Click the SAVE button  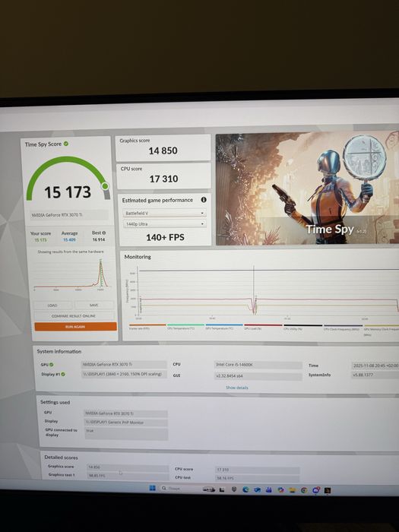[x=94, y=306]
